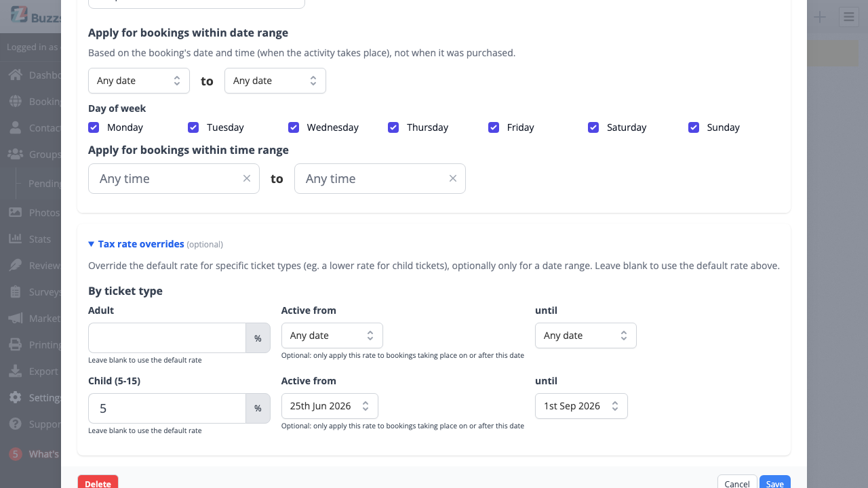Click the Bookings globe icon in sidebar
Viewport: 868px width, 488px height.
[x=15, y=102]
